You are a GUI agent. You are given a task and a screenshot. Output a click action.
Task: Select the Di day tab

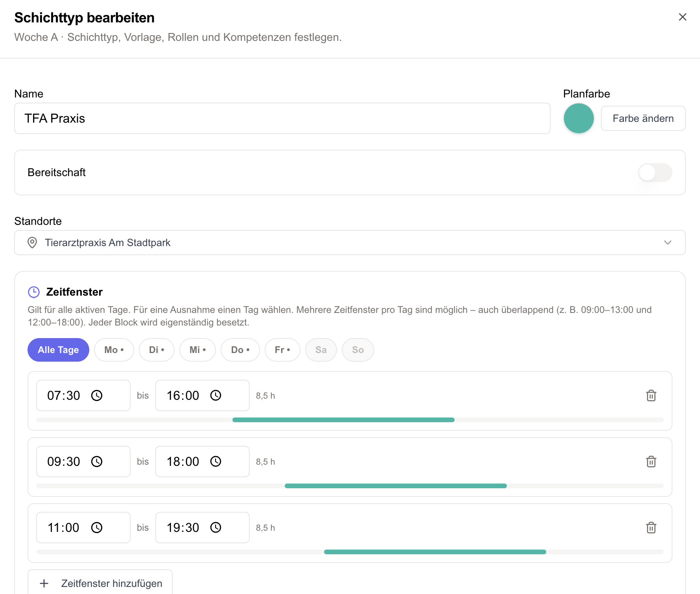pyautogui.click(x=157, y=350)
